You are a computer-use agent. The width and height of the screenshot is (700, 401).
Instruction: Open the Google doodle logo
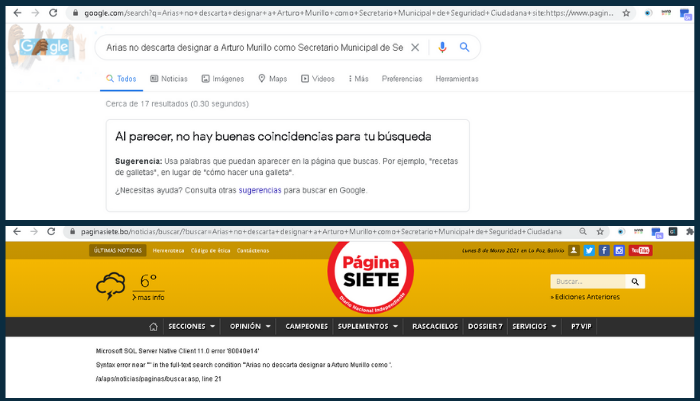44,47
